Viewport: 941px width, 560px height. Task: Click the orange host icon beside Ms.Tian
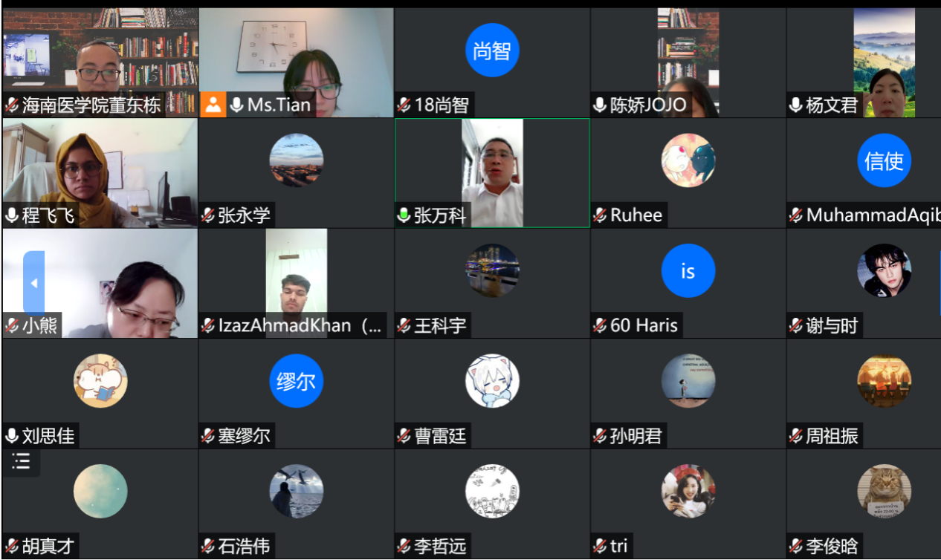click(x=213, y=105)
